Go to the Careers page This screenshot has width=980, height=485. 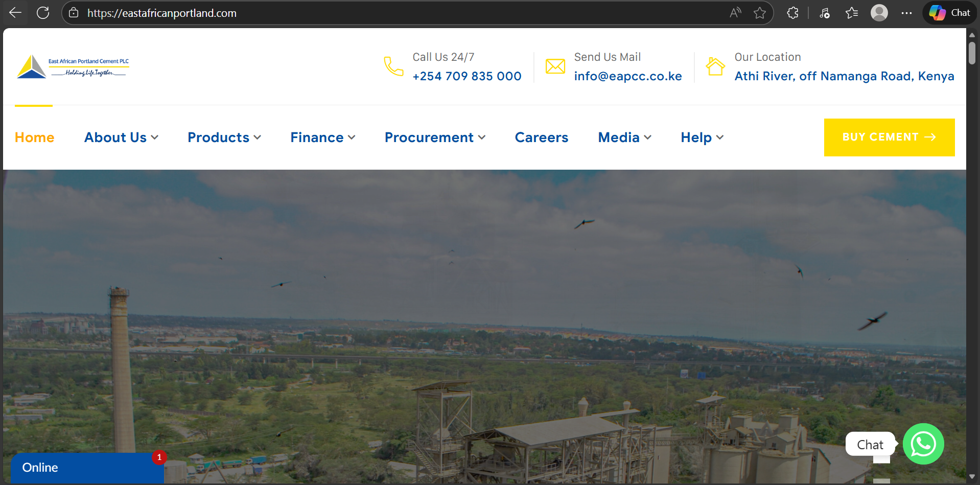541,137
